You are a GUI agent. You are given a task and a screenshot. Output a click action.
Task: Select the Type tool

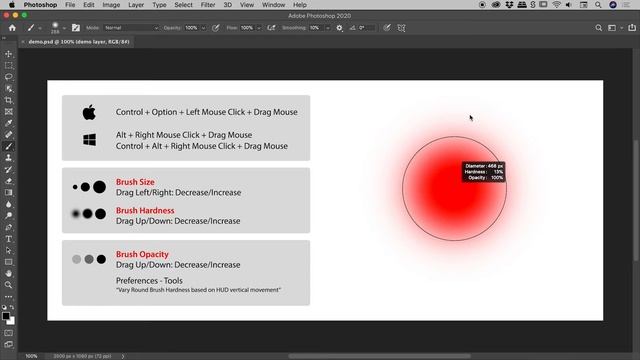pyautogui.click(x=9, y=239)
